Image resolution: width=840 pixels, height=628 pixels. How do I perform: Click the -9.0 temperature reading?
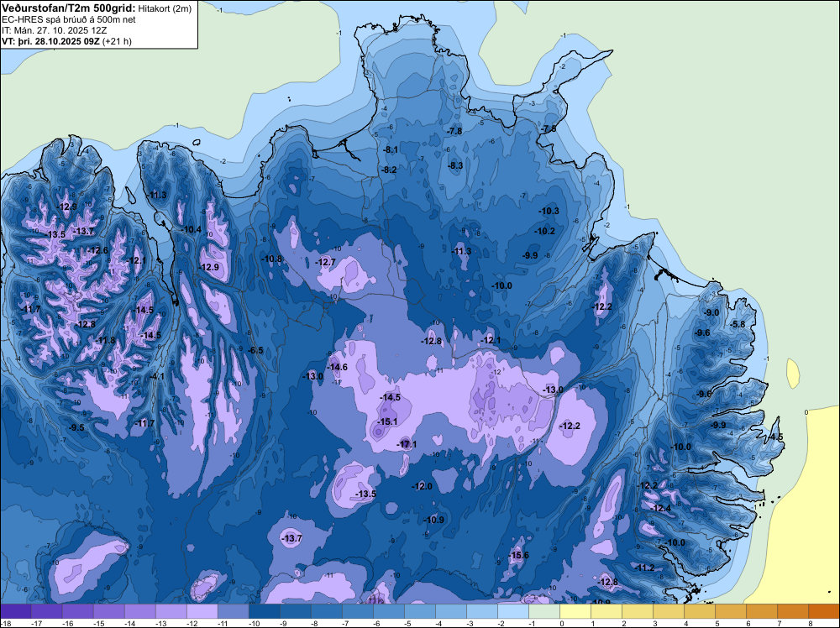(712, 312)
